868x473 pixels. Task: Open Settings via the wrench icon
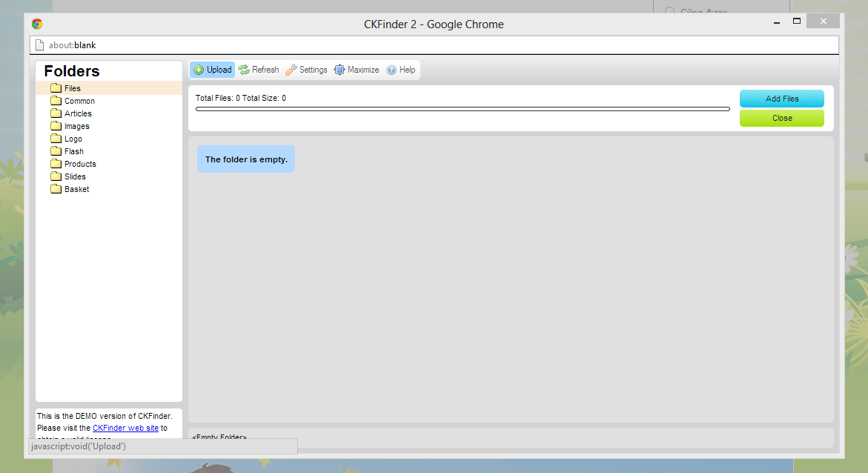(291, 70)
